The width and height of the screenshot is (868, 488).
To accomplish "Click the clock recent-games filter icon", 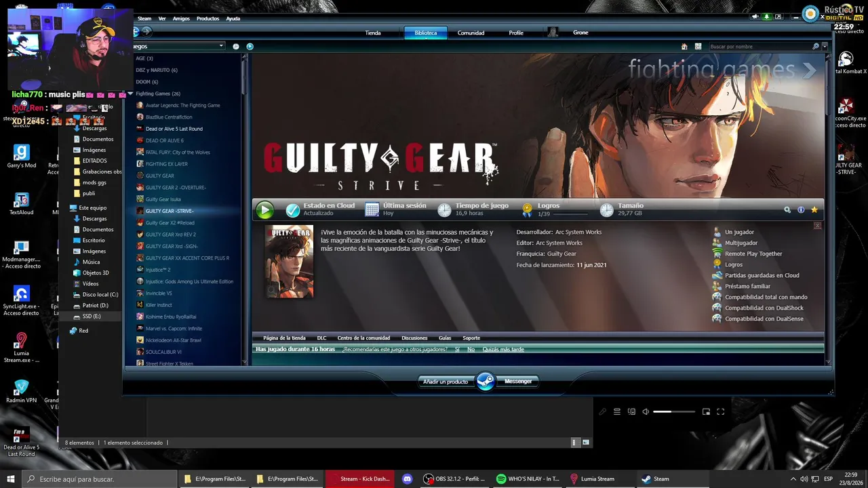I will coord(236,46).
